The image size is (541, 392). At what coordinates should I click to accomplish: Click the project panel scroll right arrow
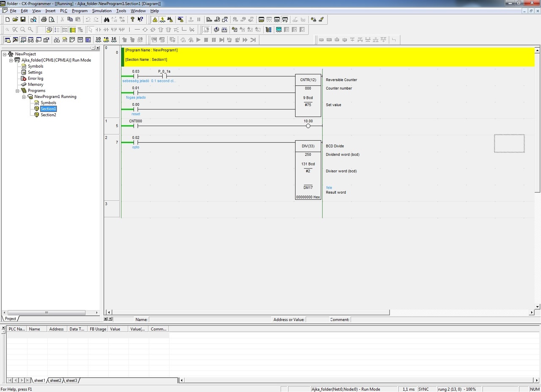[97, 313]
